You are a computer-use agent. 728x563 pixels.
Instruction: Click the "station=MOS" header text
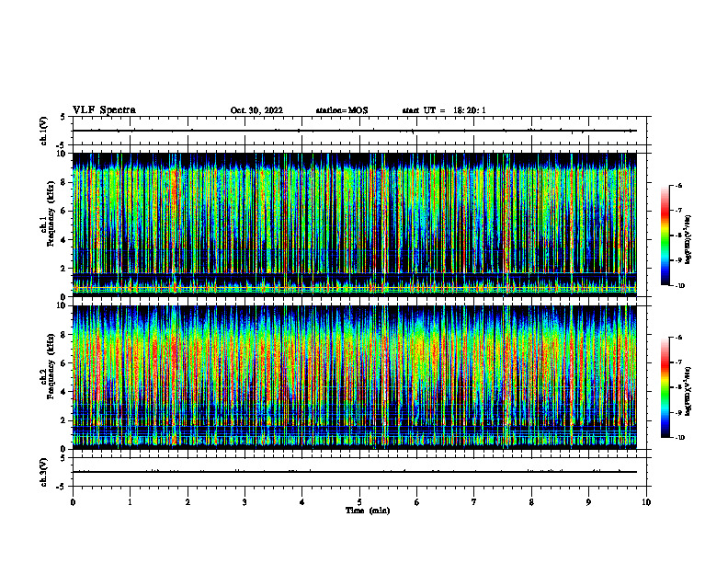(x=342, y=110)
